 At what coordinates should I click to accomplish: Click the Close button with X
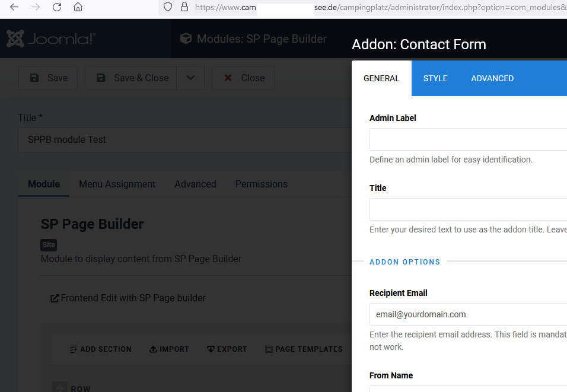point(243,78)
